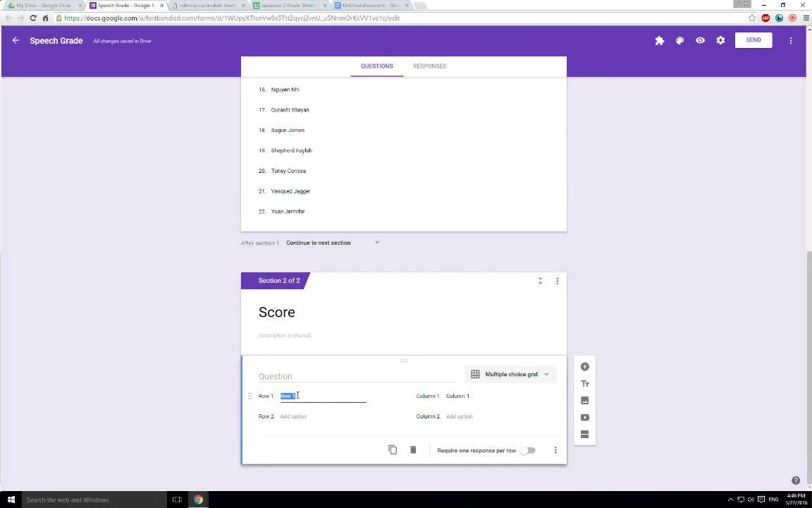Click Add option next to Row 2
Screen dimensions: 812x508
click(x=293, y=417)
